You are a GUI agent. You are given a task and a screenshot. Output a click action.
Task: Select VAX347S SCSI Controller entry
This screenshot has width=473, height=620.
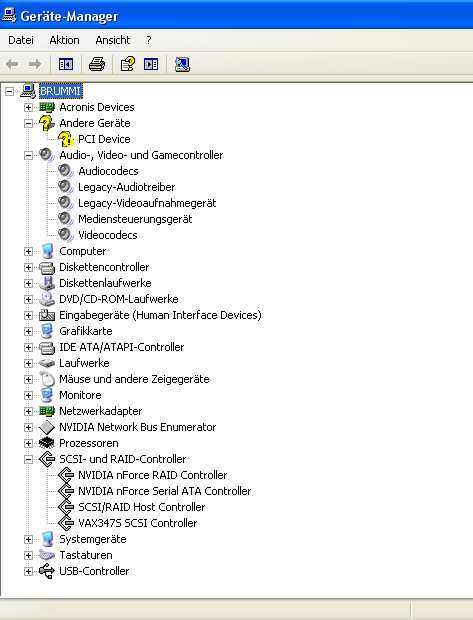[137, 523]
